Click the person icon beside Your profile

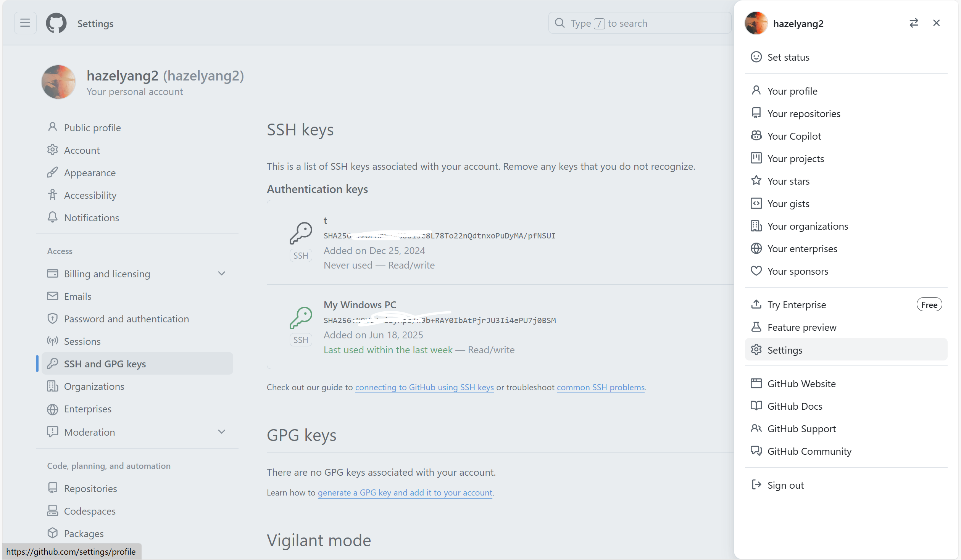756,90
